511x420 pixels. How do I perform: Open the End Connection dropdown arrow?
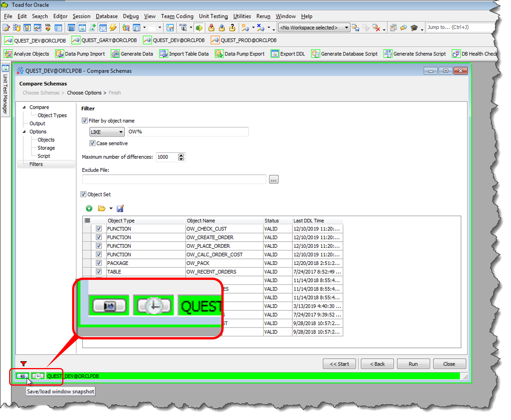pos(269,27)
